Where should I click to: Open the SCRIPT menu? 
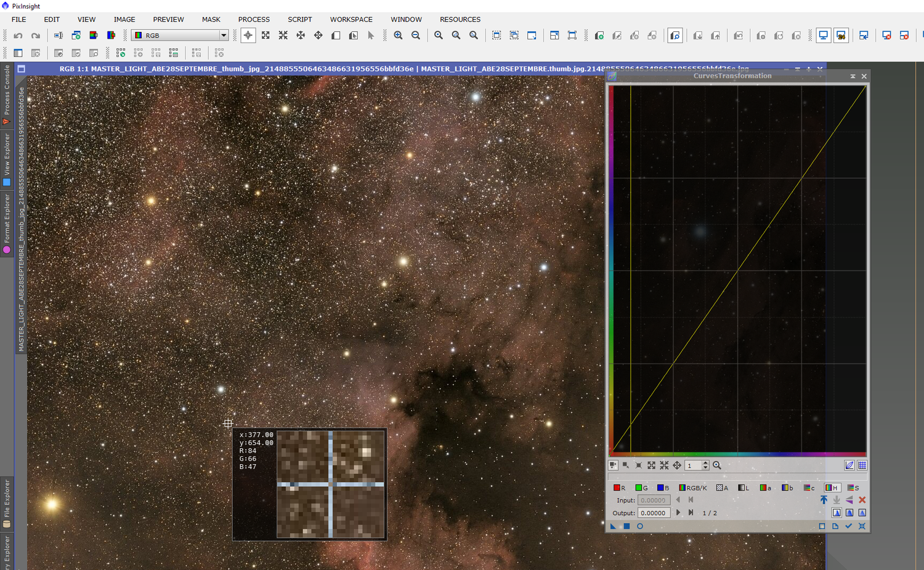[299, 20]
